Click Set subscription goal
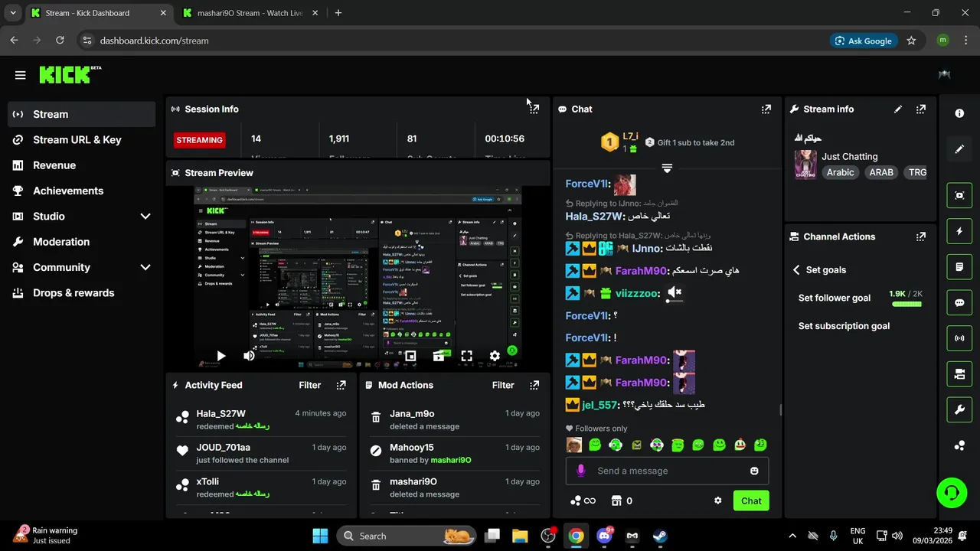980x551 pixels. pos(844,326)
